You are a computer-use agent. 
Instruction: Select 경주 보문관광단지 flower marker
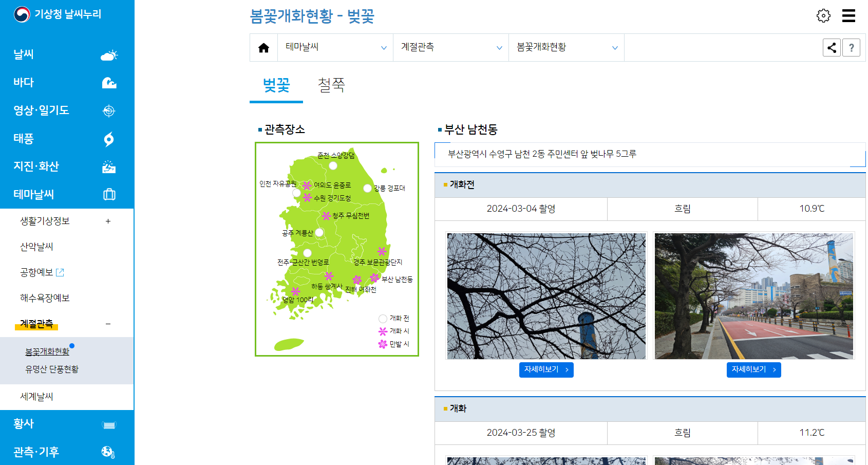coord(382,251)
